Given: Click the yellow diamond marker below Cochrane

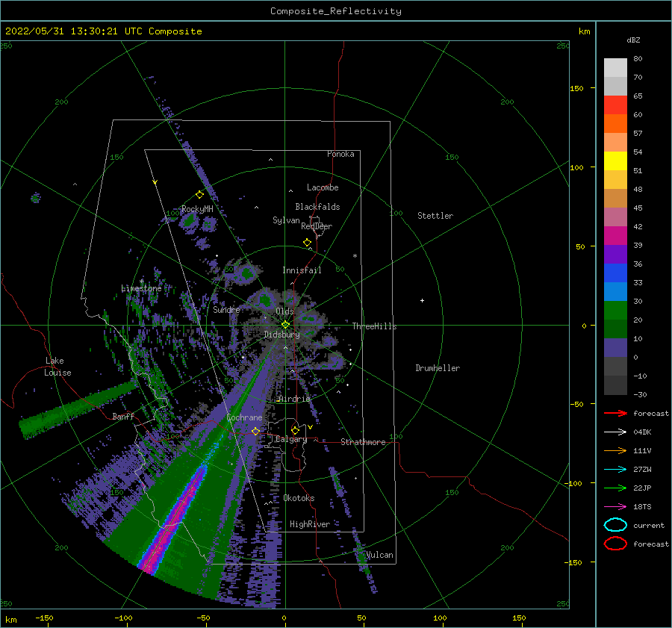Looking at the screenshot, I should point(256,431).
